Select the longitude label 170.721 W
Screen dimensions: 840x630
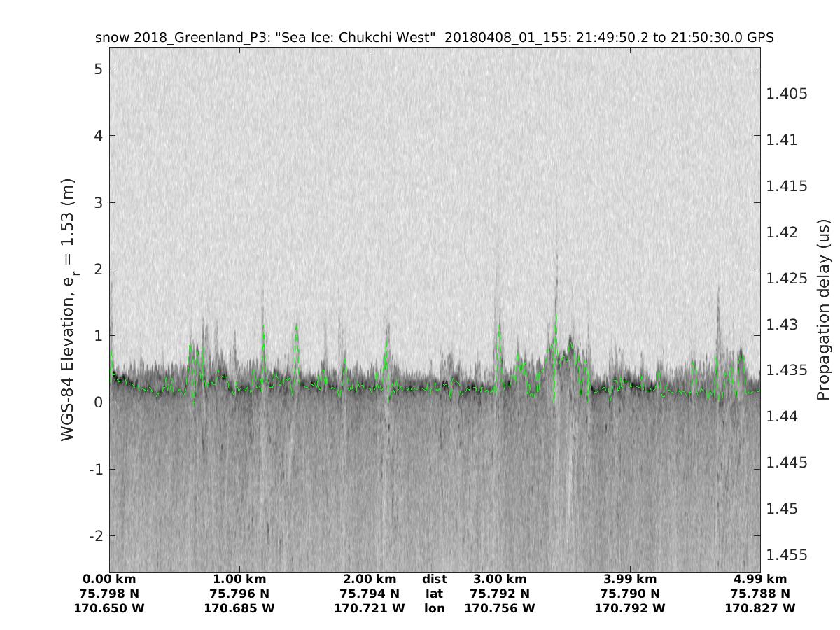[370, 608]
